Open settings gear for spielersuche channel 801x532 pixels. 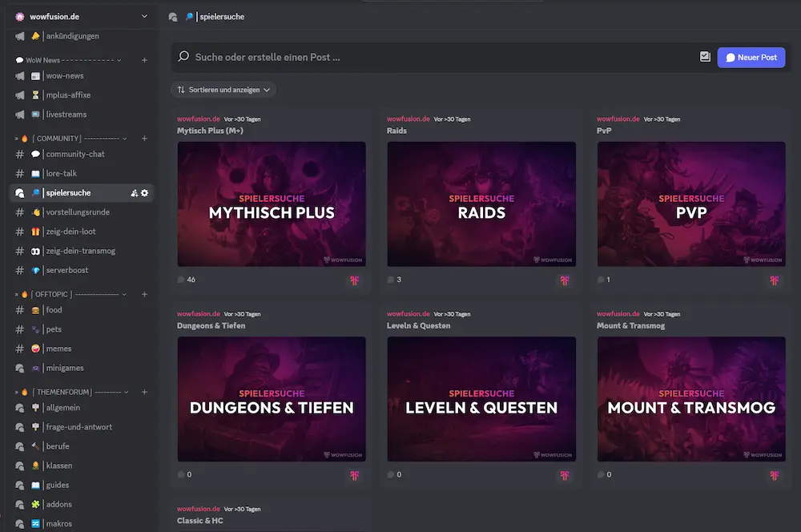[145, 193]
